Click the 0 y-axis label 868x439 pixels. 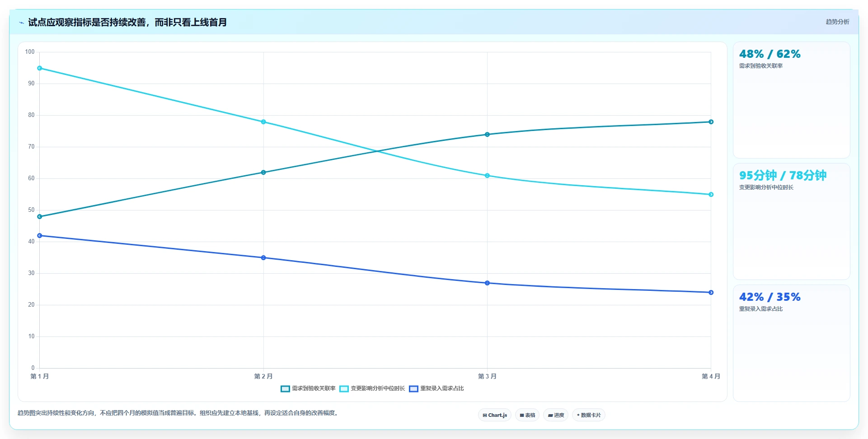[33, 368]
